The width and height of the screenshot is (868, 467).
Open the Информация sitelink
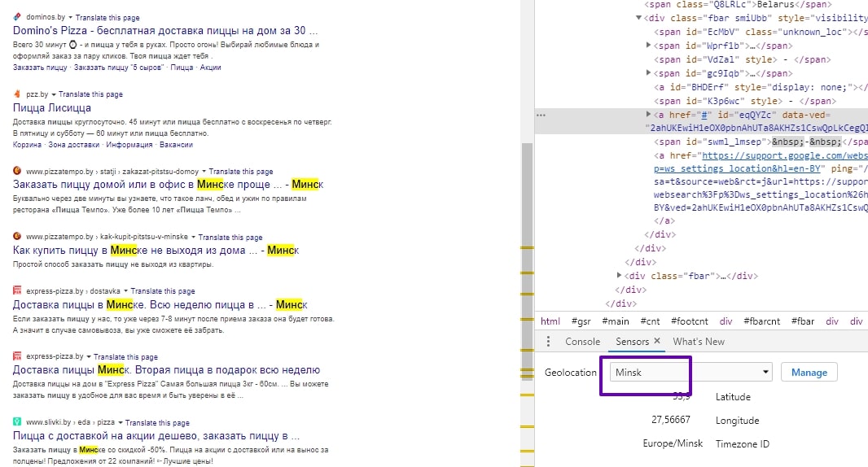[129, 145]
